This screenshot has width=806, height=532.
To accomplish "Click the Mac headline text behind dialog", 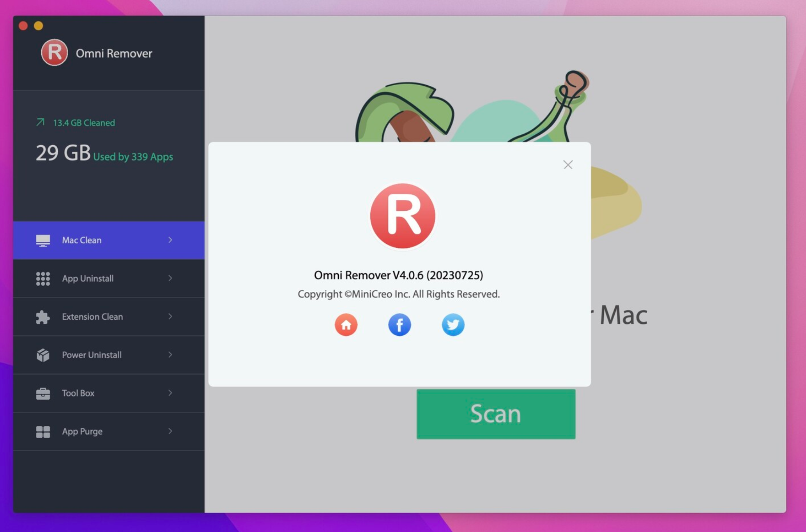I will pos(623,315).
